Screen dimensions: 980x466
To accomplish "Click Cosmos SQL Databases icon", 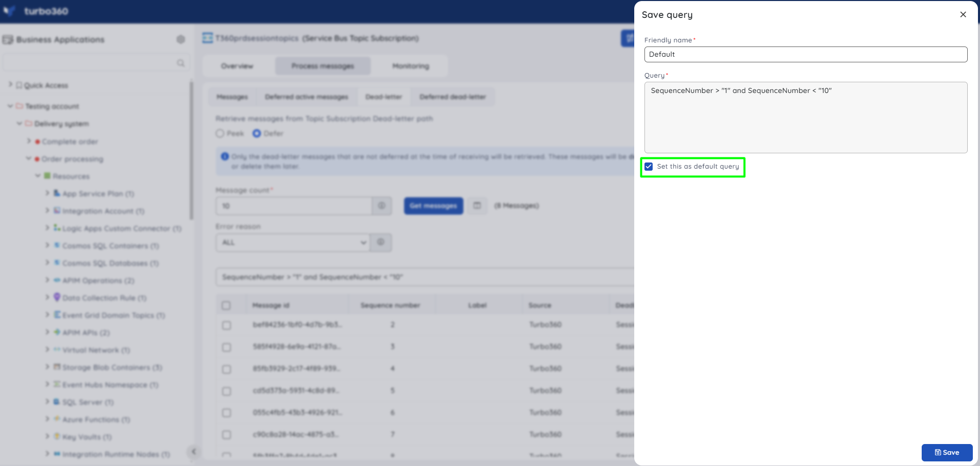I will pos(57,263).
